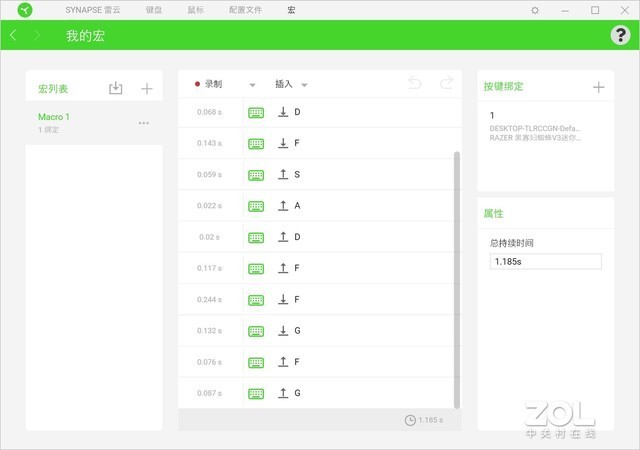Click the import macro icon
The height and width of the screenshot is (450, 640).
click(116, 88)
